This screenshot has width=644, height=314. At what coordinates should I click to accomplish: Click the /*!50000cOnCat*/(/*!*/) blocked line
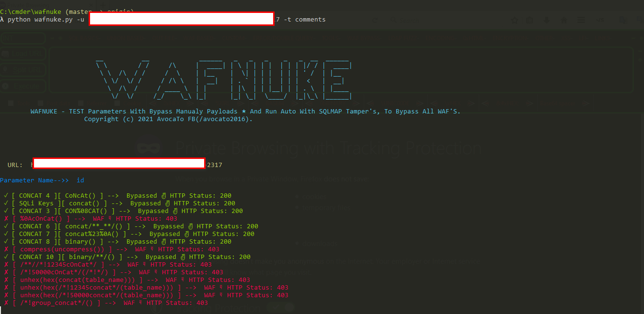(114, 272)
